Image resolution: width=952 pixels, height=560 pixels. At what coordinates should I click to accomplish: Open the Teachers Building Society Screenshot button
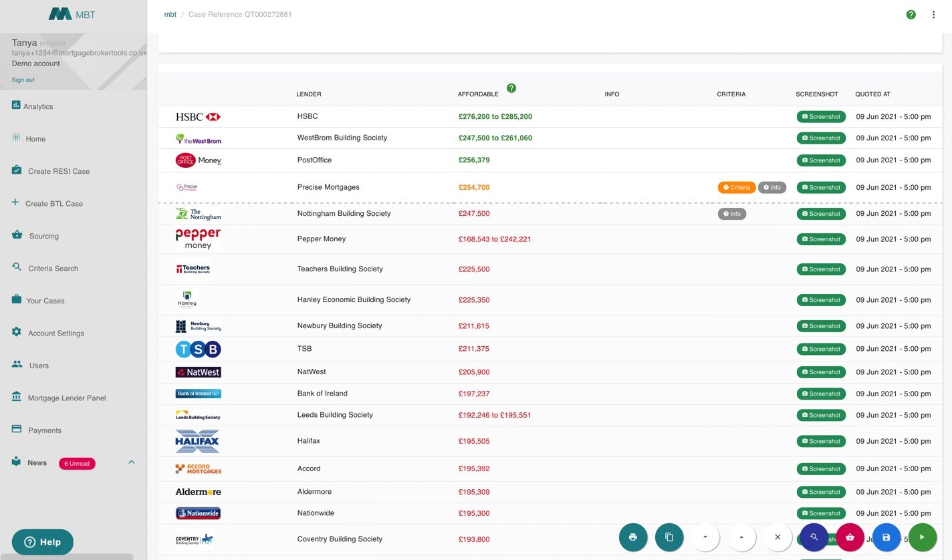coord(821,269)
